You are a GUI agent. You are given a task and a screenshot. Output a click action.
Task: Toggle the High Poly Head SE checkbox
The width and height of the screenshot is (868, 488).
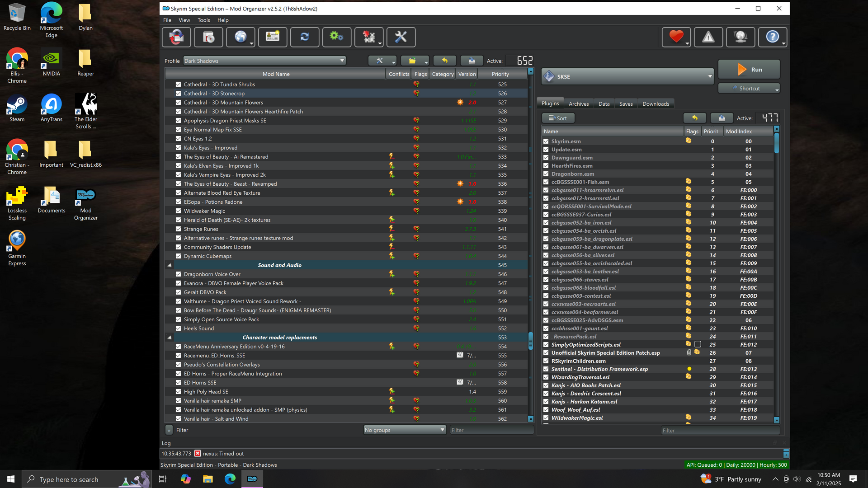coord(178,392)
